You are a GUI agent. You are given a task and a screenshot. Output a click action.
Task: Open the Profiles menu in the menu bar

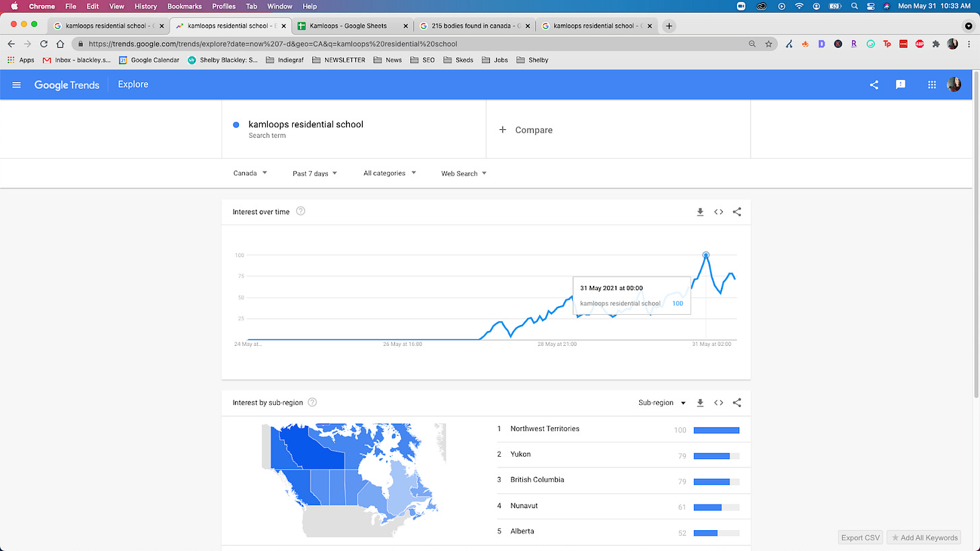click(223, 6)
